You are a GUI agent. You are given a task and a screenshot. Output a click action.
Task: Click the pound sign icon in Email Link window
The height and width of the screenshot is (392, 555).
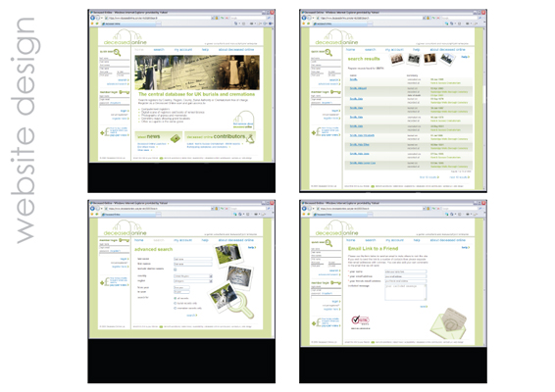tap(316, 322)
